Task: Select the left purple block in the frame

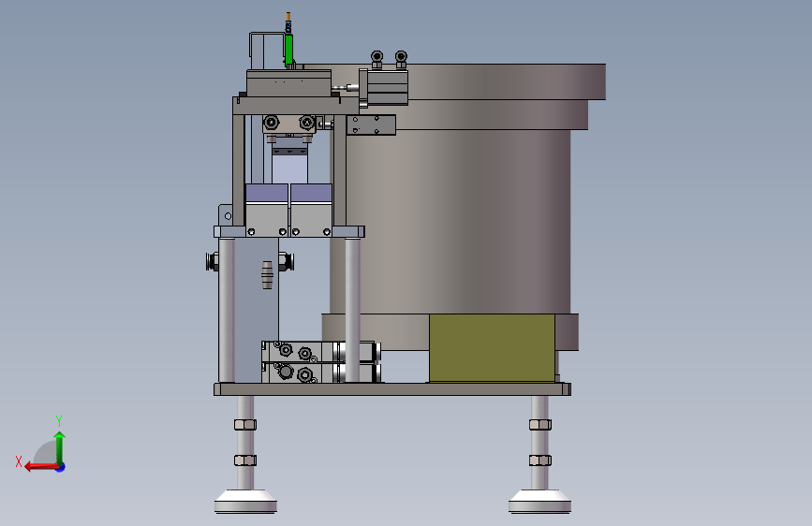Action: pyautogui.click(x=267, y=193)
